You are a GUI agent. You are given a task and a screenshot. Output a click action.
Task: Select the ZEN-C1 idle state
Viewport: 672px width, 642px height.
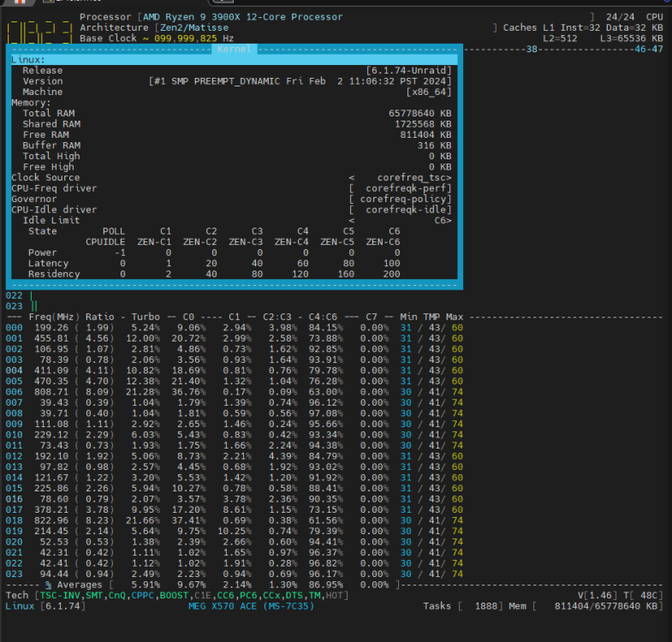click(154, 241)
